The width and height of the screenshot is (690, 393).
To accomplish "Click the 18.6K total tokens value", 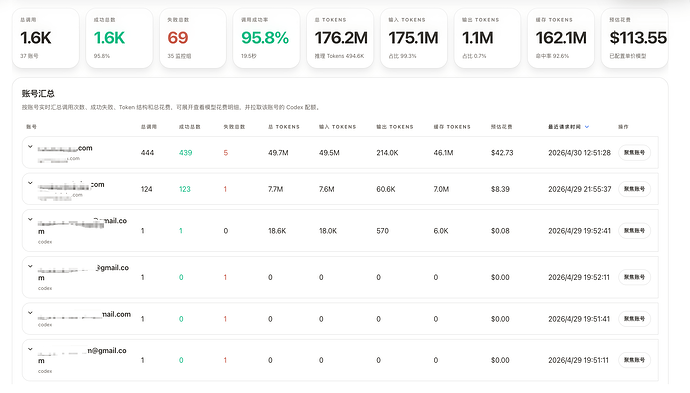I will point(277,231).
